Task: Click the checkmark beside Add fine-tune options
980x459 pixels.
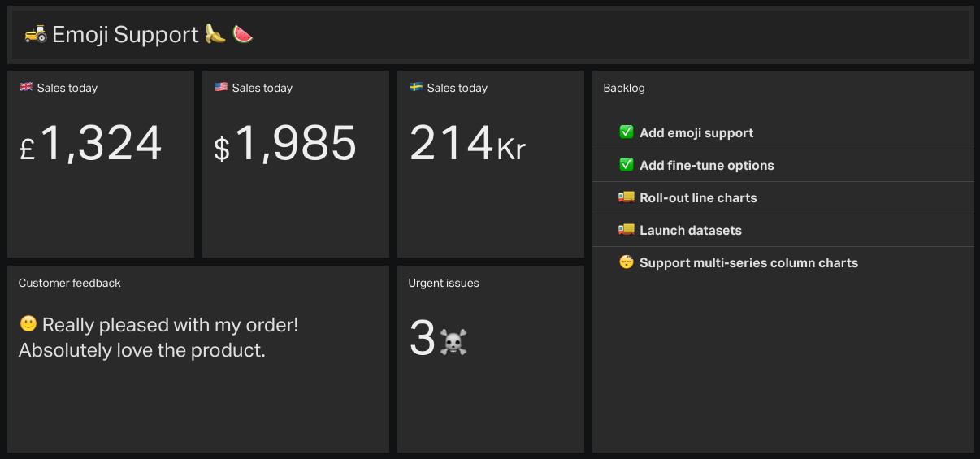Action: coord(627,165)
